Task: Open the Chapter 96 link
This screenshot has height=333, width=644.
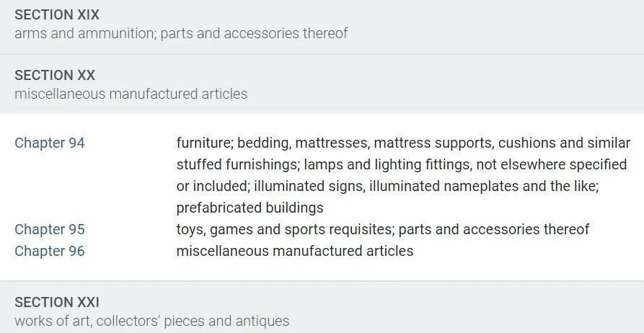Action: 50,251
